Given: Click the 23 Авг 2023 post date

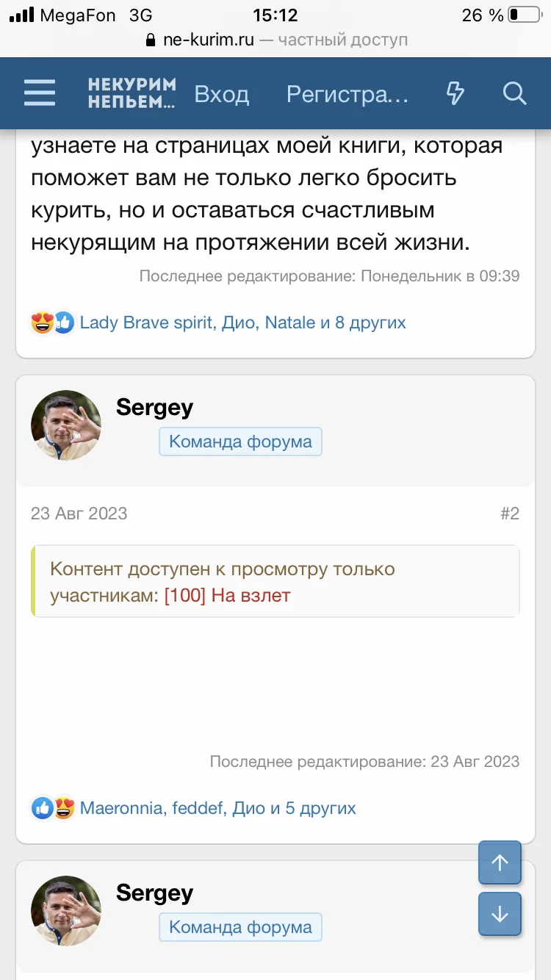Looking at the screenshot, I should [x=79, y=514].
